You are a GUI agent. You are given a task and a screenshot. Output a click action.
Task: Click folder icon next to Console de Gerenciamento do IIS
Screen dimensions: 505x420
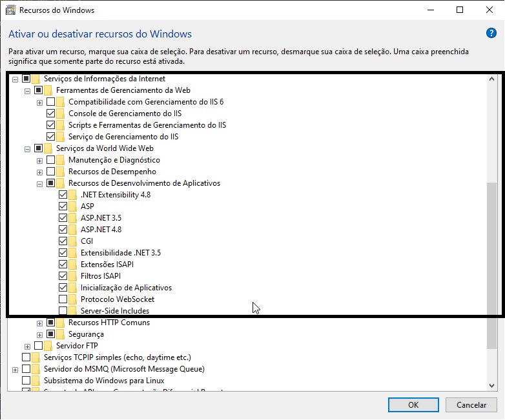click(61, 114)
